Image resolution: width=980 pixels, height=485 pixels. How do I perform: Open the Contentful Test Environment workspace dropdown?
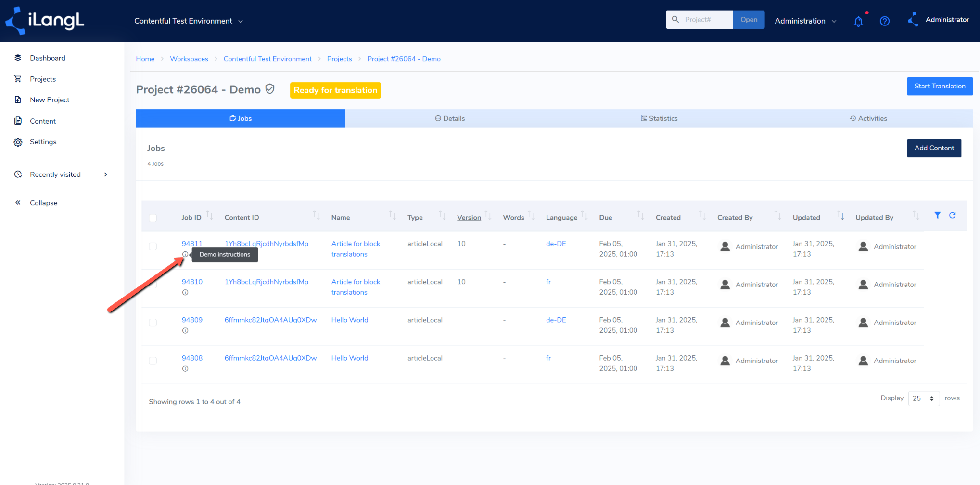point(189,21)
